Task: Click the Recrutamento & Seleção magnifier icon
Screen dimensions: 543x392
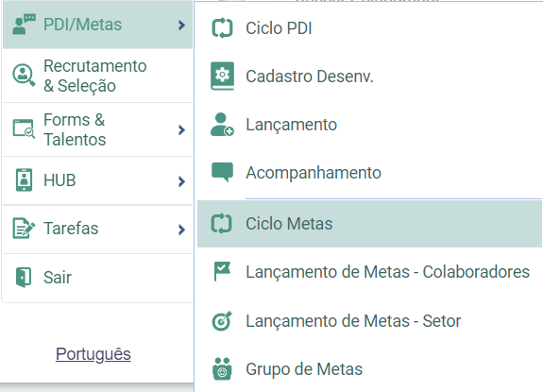Action: pos(24,75)
